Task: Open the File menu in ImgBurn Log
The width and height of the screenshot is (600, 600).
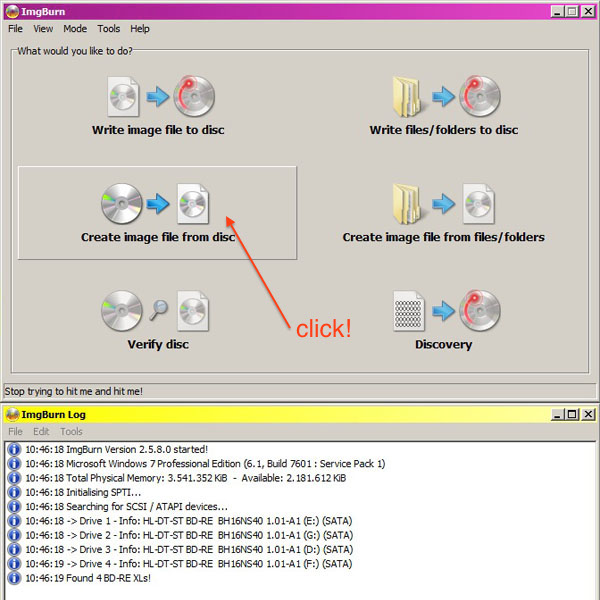Action: point(15,432)
